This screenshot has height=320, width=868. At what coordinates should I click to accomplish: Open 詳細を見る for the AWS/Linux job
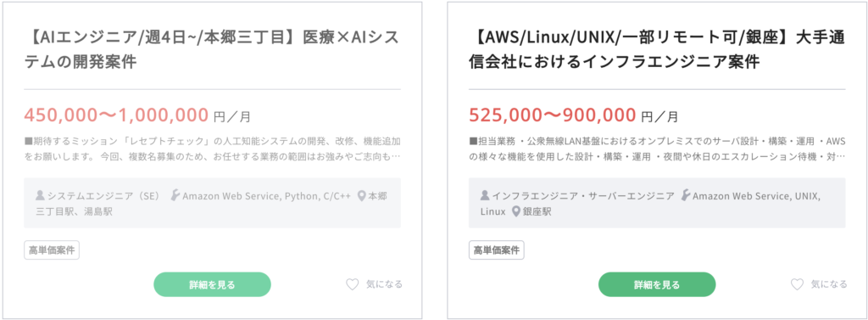click(x=657, y=284)
